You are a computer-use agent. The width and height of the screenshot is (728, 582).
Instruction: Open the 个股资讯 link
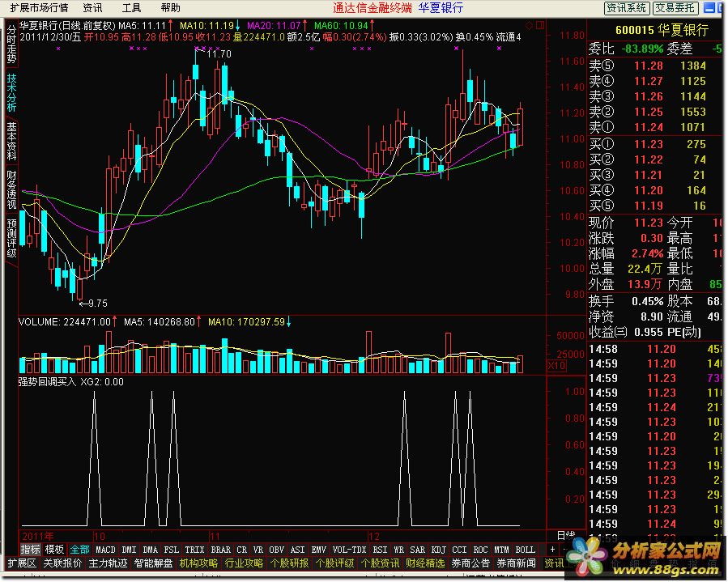pyautogui.click(x=381, y=563)
